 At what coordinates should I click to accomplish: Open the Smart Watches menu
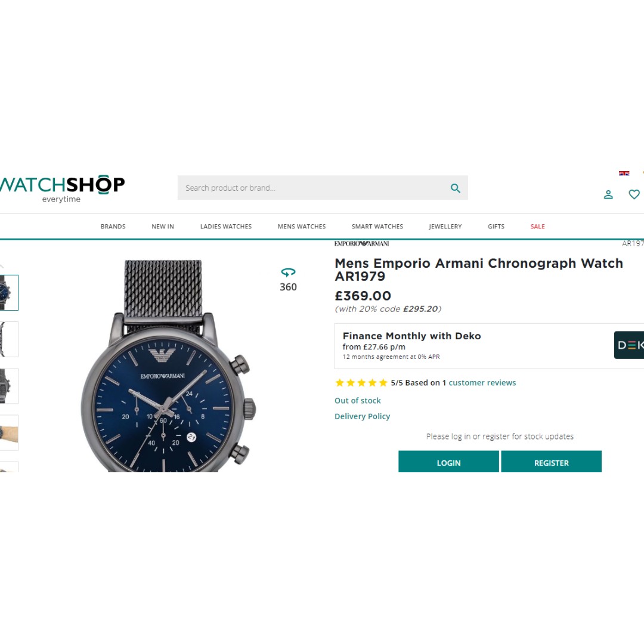click(377, 227)
